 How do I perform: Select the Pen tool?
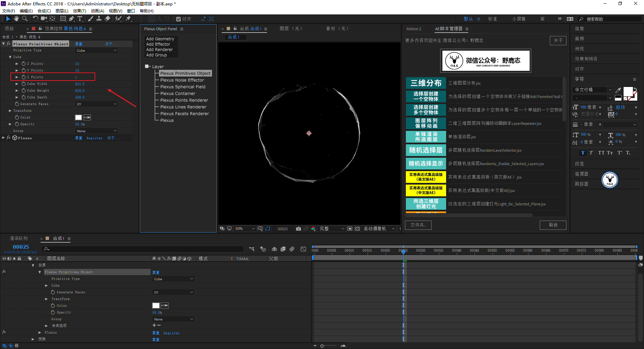71,19
